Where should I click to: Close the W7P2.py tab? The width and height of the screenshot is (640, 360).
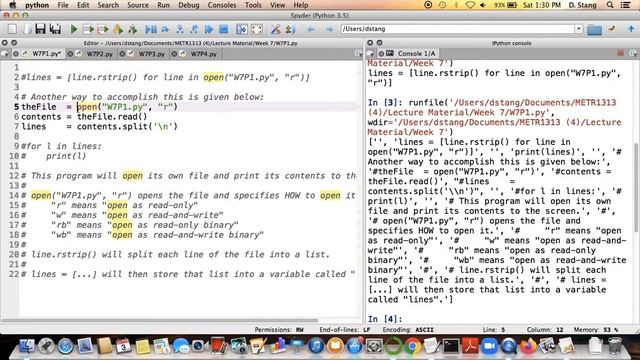[71, 53]
